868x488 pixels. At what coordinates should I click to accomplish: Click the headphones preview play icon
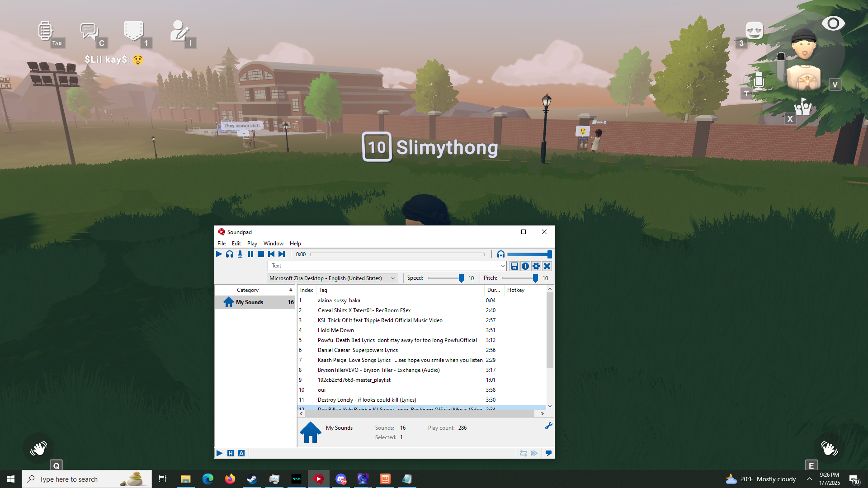[230, 254]
